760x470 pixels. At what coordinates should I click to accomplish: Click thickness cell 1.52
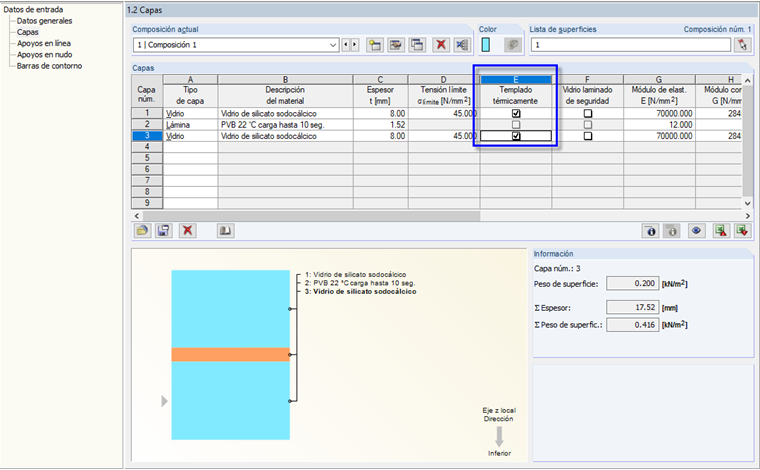(x=380, y=125)
